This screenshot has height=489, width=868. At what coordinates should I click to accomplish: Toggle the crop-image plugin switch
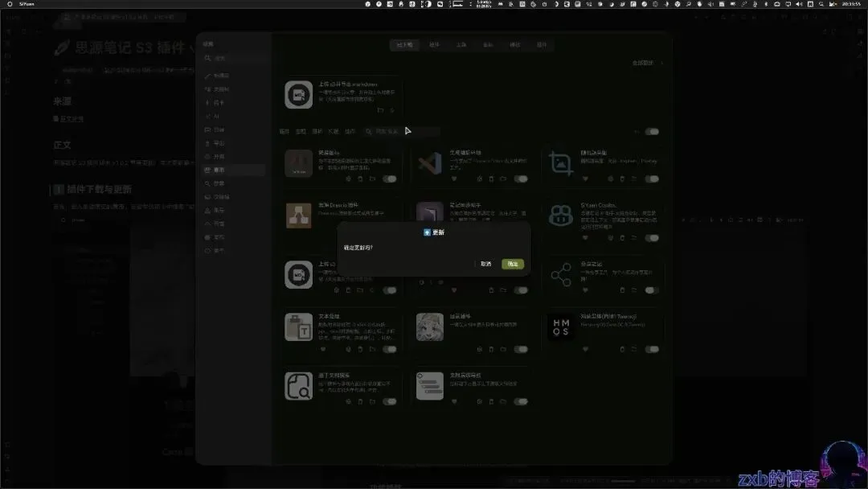point(652,179)
